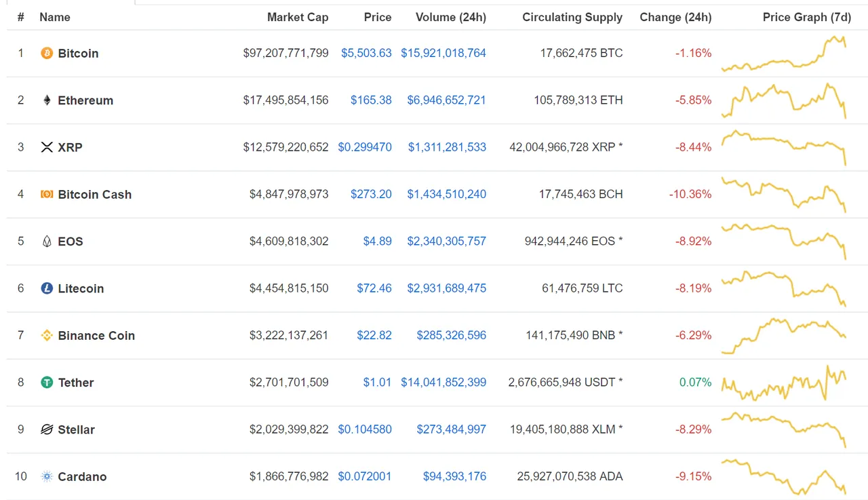Open the Ethereum name link
Screen dimensions: 868x500
pyautogui.click(x=85, y=100)
